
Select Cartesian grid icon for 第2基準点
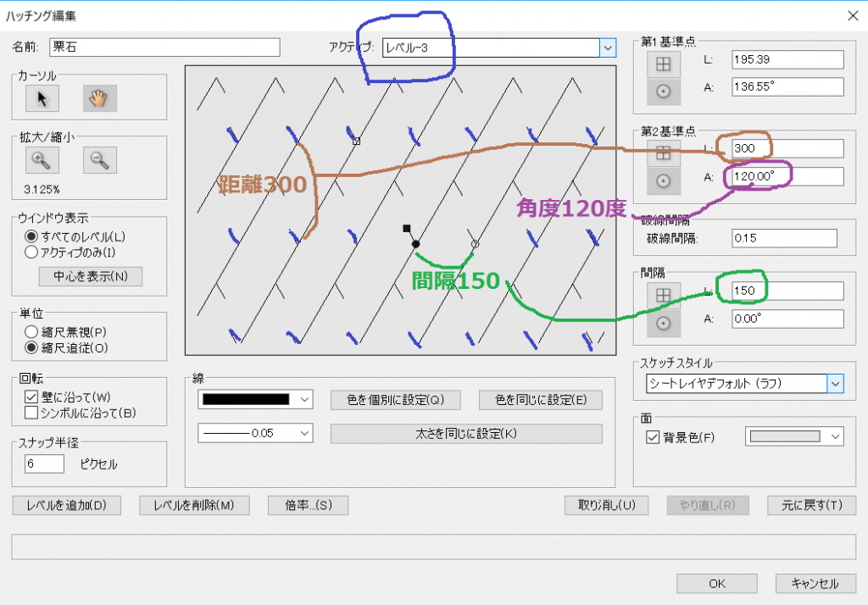[x=664, y=153]
